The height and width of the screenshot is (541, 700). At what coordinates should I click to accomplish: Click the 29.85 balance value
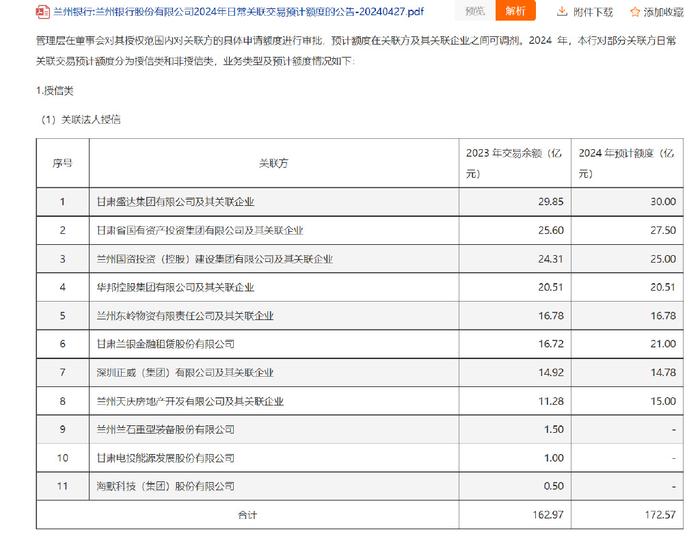550,202
